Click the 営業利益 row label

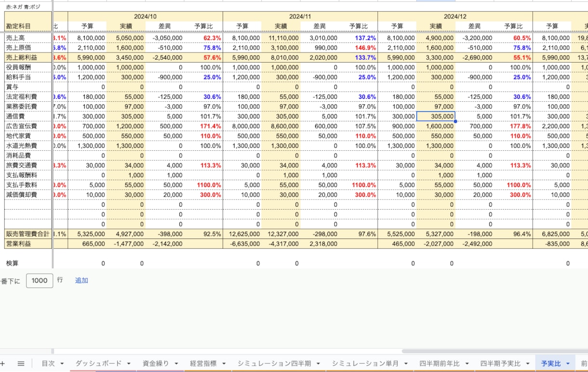point(27,244)
